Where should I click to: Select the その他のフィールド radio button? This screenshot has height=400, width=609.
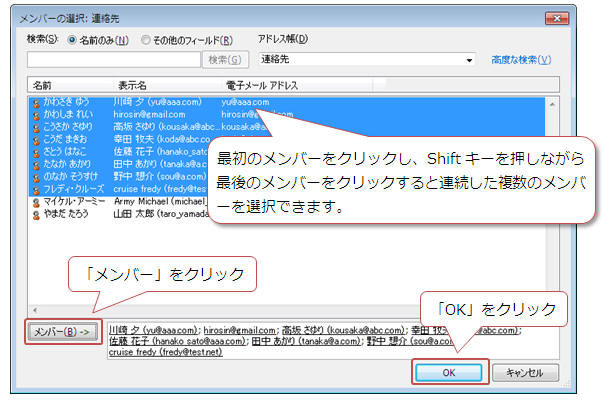(x=146, y=40)
